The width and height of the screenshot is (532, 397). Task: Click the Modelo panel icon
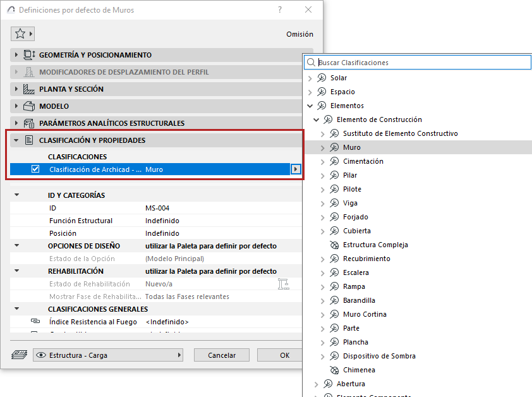pyautogui.click(x=29, y=106)
